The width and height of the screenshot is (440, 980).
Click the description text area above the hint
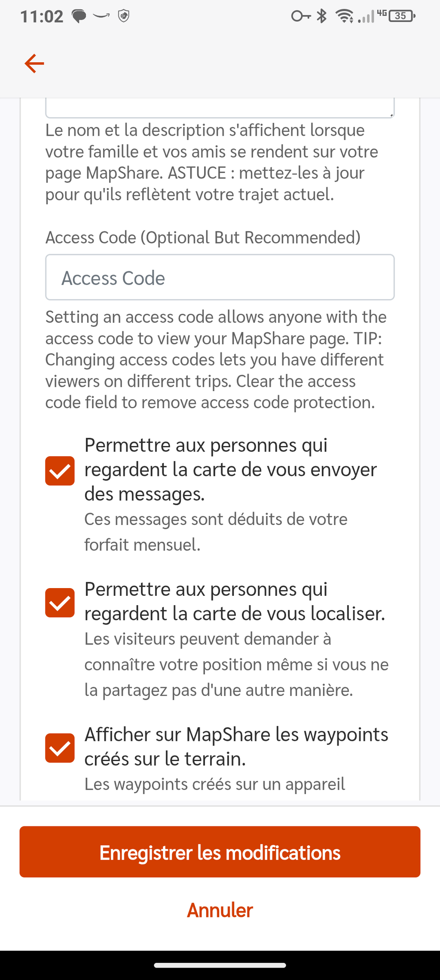click(x=220, y=107)
